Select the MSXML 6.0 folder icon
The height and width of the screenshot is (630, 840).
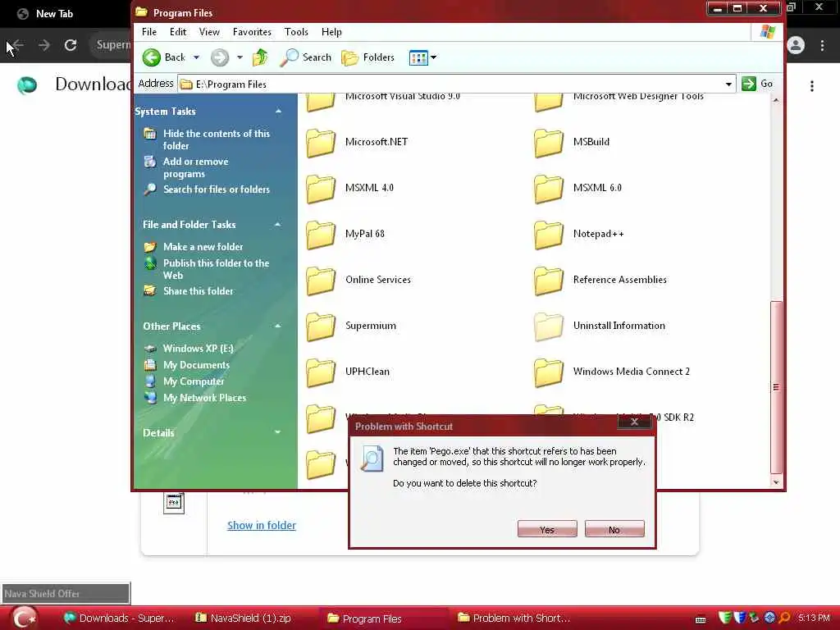click(x=549, y=189)
